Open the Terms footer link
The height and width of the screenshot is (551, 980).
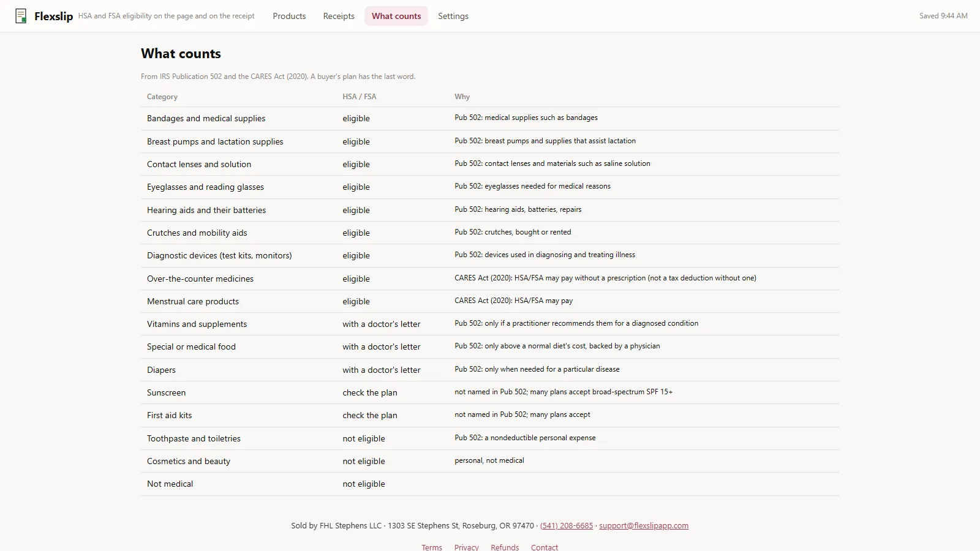coord(432,547)
